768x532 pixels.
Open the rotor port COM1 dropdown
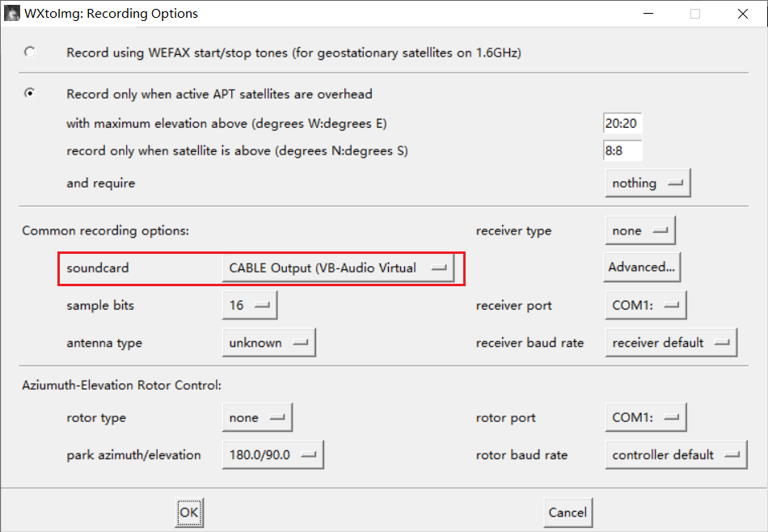645,418
